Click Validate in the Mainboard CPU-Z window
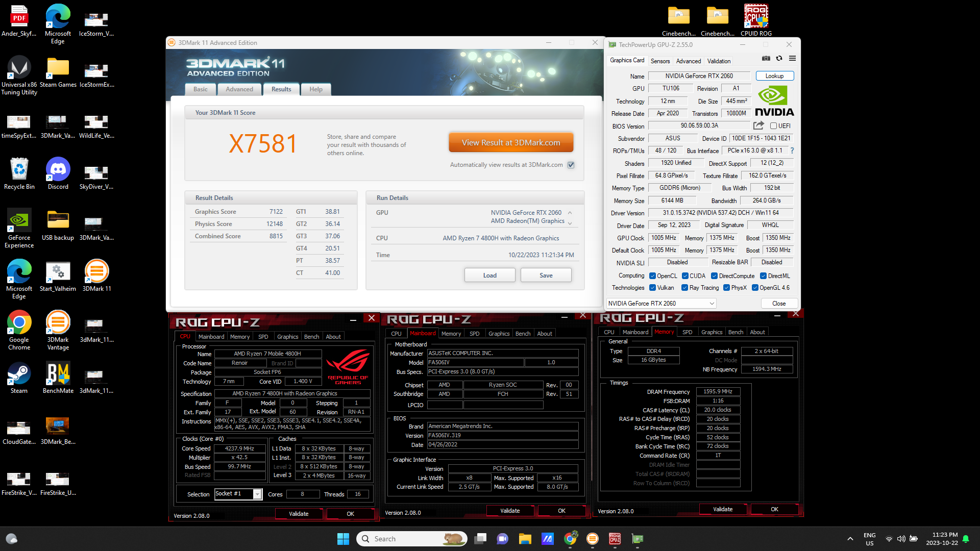Viewport: 980px width, 551px height. click(x=510, y=511)
